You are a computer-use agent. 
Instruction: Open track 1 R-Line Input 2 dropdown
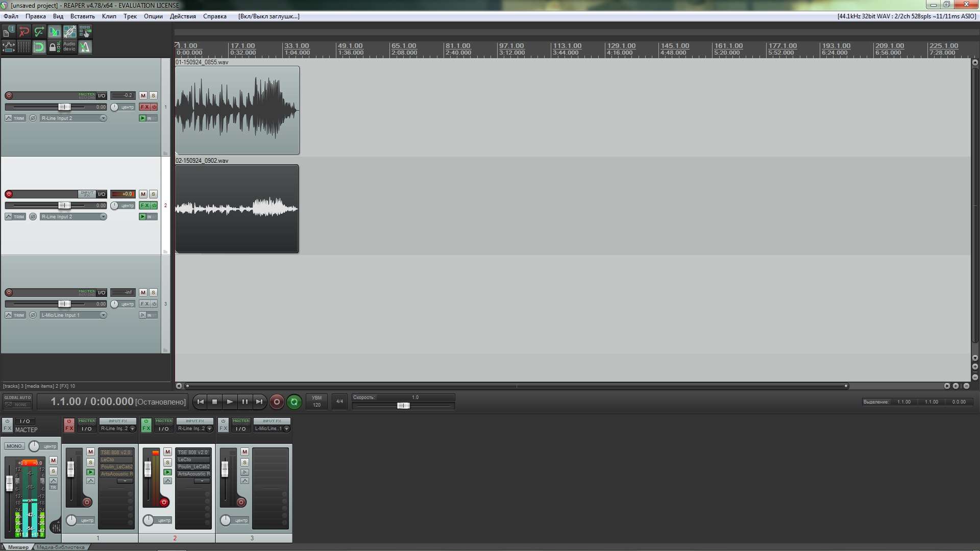click(x=103, y=118)
